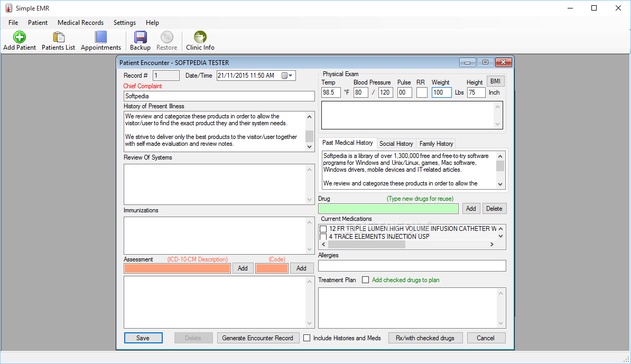This screenshot has height=364, width=631.
Task: Click the Chief Complaint input field
Action: click(x=219, y=96)
